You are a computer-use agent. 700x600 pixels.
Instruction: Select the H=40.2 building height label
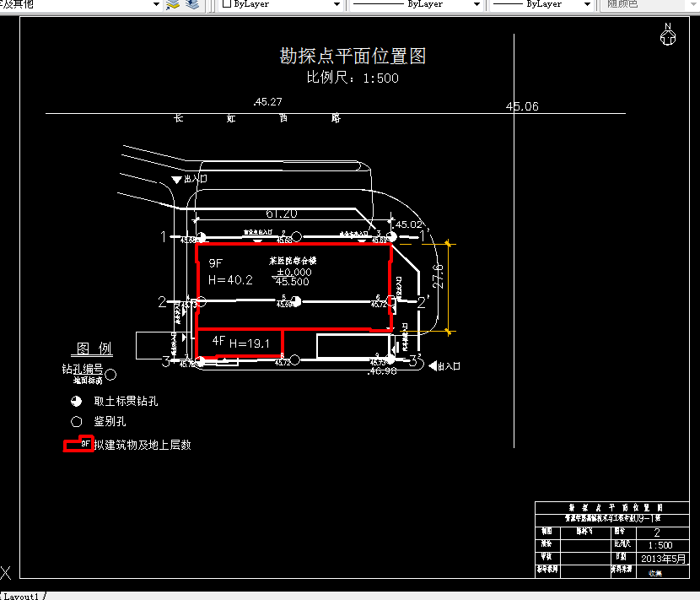230,280
